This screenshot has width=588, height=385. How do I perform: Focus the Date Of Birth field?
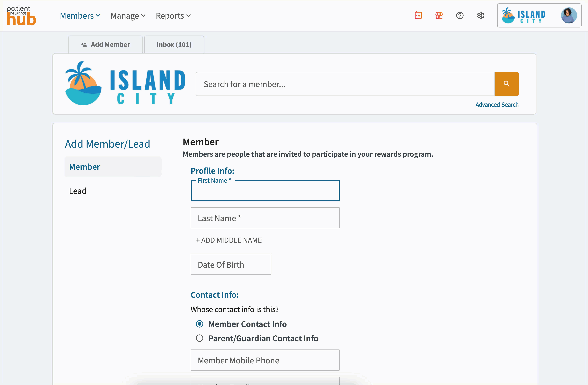[x=230, y=265]
